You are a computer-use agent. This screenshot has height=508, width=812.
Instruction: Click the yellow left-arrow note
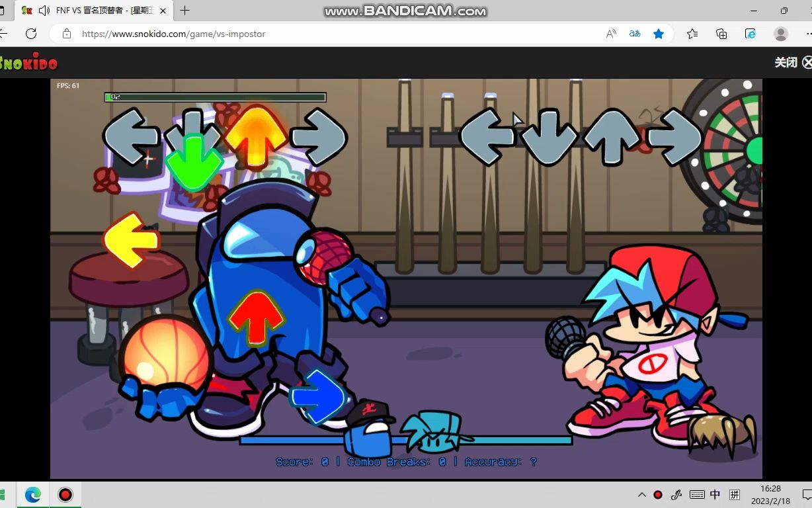click(x=132, y=239)
